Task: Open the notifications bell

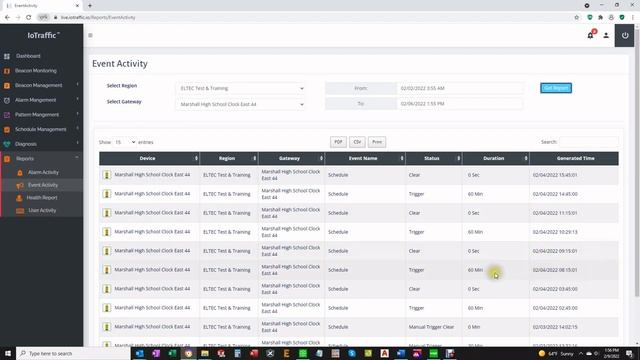Action: tap(591, 35)
